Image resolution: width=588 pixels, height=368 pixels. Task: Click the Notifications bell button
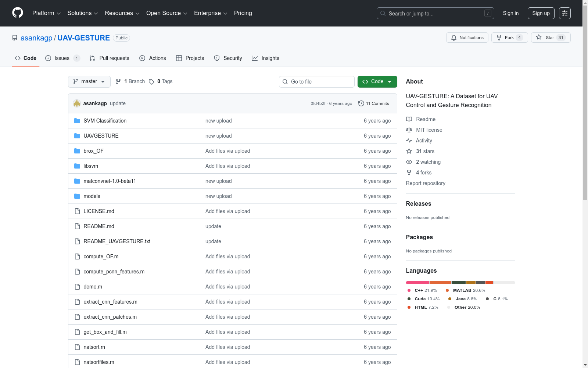tap(467, 38)
